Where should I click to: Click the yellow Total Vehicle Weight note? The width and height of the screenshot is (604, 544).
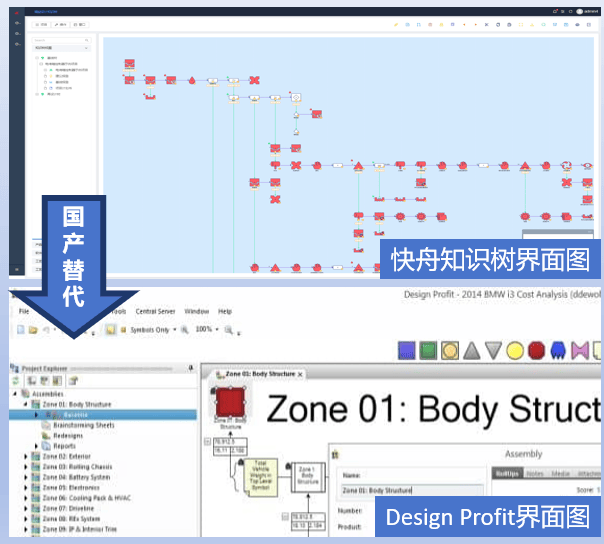tap(260, 477)
